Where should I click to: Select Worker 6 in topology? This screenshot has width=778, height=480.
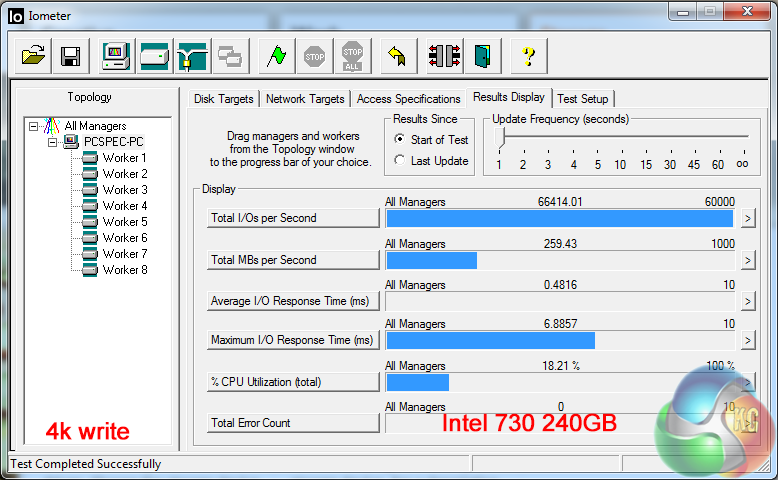125,238
